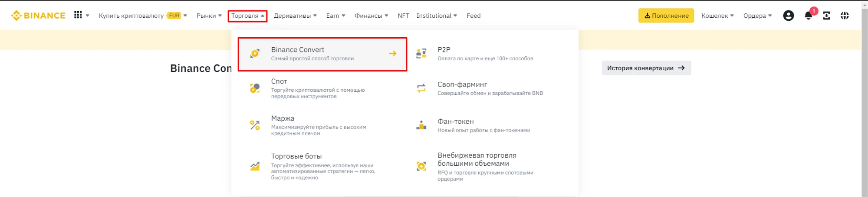Expand the Ордера dropdown

pyautogui.click(x=757, y=16)
